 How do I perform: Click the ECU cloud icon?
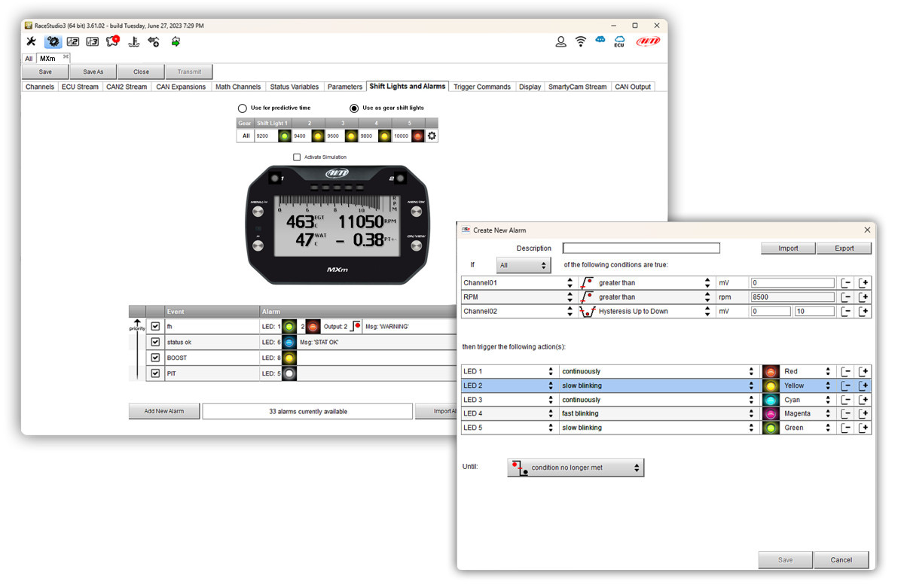point(619,42)
